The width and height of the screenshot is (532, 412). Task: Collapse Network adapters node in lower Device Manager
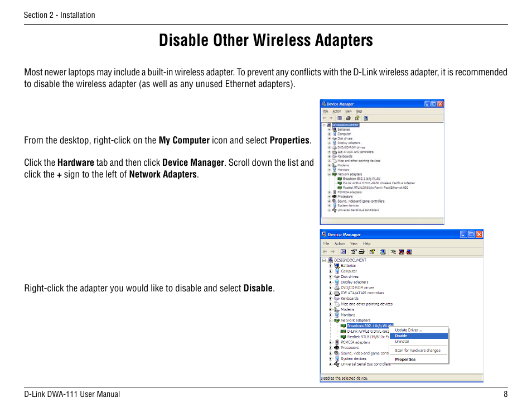(x=331, y=320)
